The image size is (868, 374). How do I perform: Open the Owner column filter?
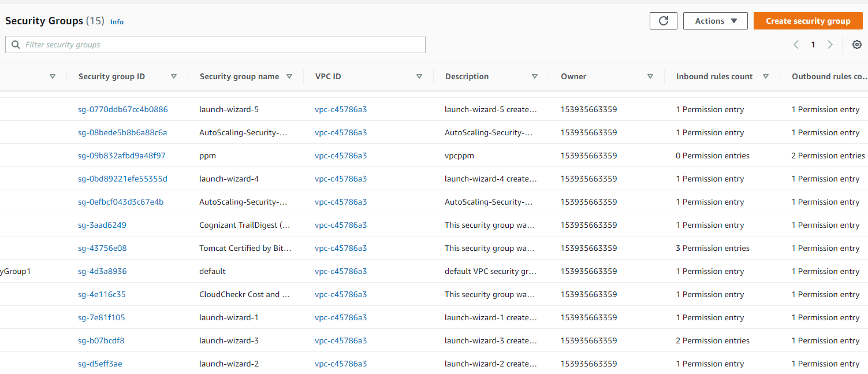(x=650, y=76)
